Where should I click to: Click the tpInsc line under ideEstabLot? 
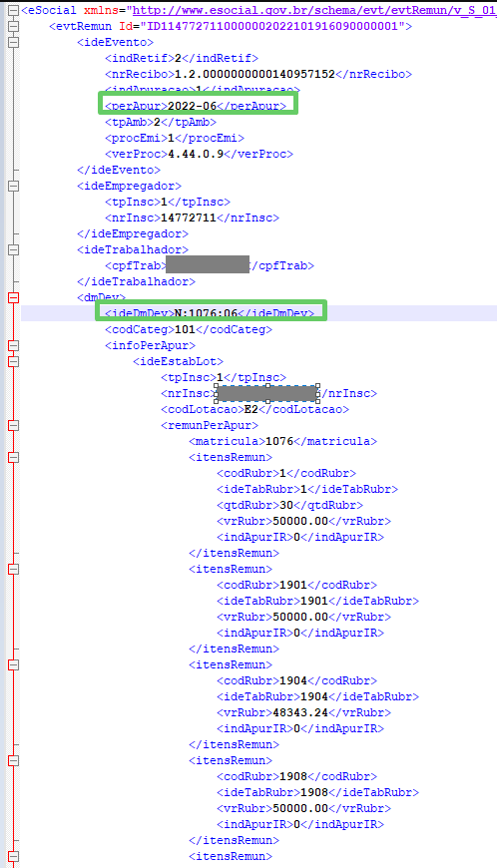[224, 377]
